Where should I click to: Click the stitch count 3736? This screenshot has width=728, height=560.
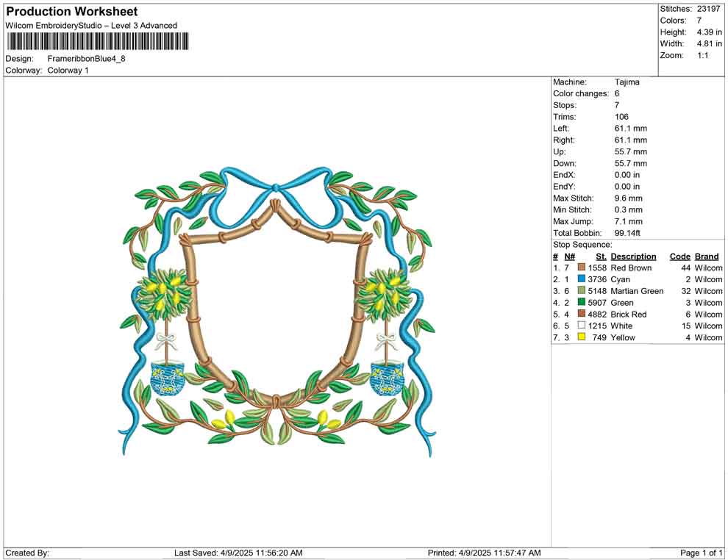(x=597, y=279)
